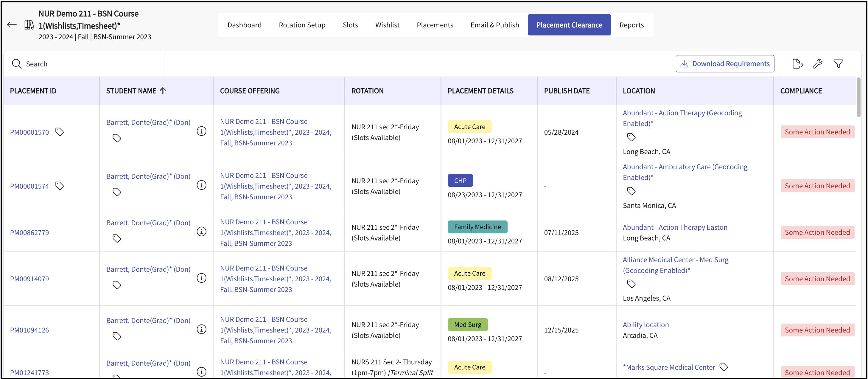Viewport: 868px width, 379px height.
Task: Open Ability location link
Action: (x=645, y=324)
